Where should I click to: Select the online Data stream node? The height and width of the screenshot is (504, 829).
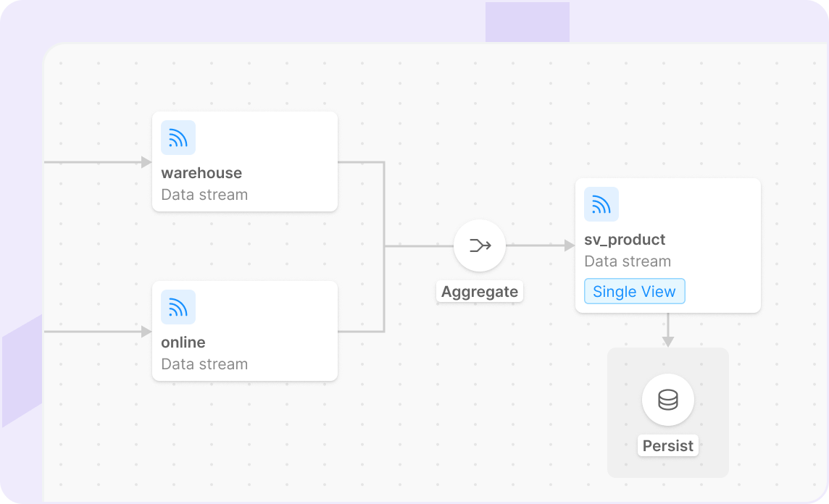point(244,330)
